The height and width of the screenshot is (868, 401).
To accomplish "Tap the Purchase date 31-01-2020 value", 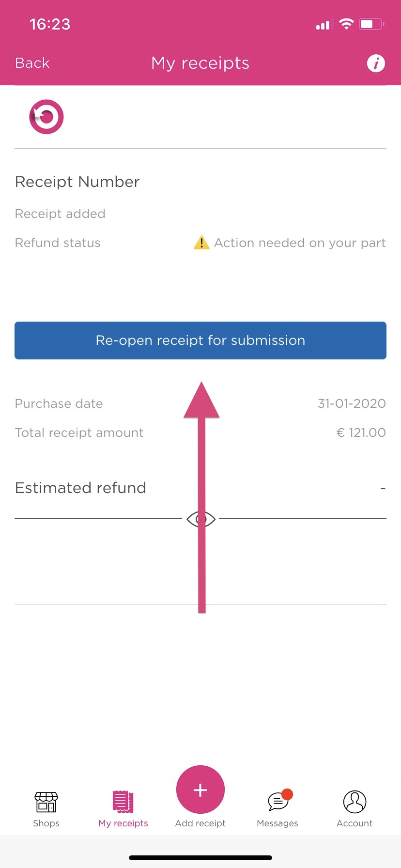I will [352, 403].
